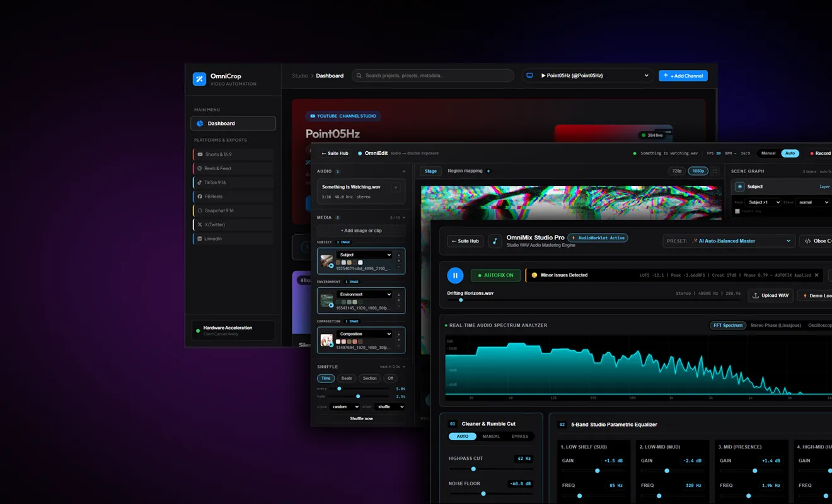The height and width of the screenshot is (504, 832).
Task: Click the Subject media thumbnail in OmniEdit
Action: (x=326, y=261)
